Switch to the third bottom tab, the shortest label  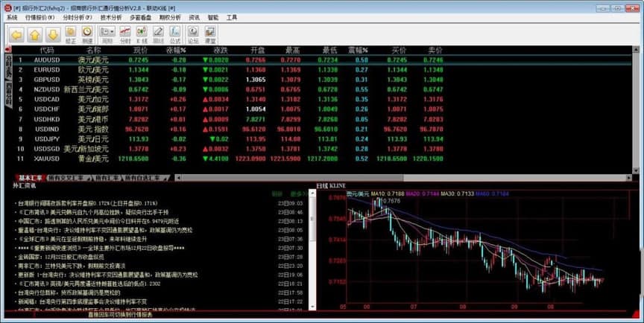(108, 178)
